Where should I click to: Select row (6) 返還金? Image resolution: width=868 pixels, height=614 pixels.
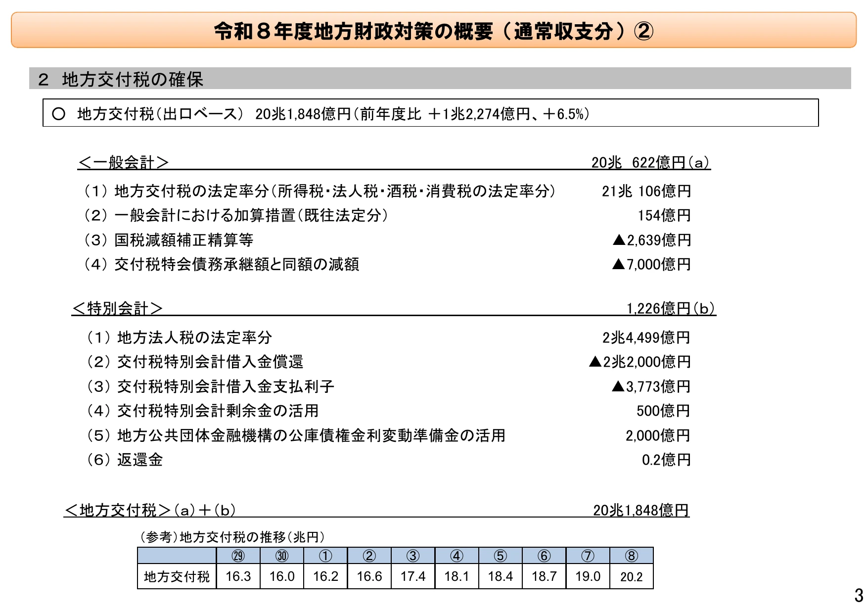125,460
